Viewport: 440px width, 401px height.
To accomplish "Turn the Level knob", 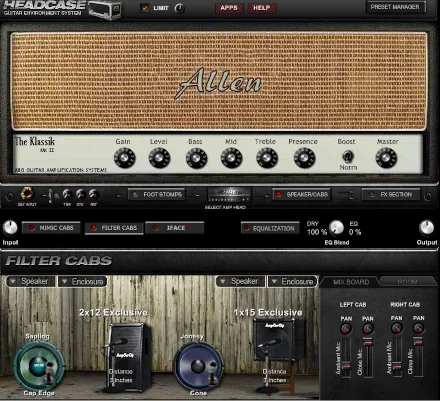I will pos(159,158).
